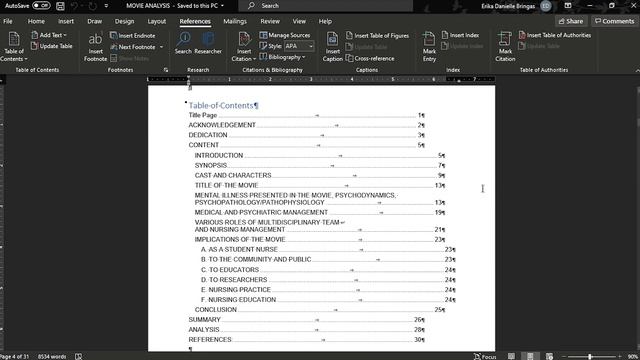
Task: Click Cross-reference
Action: (x=370, y=58)
